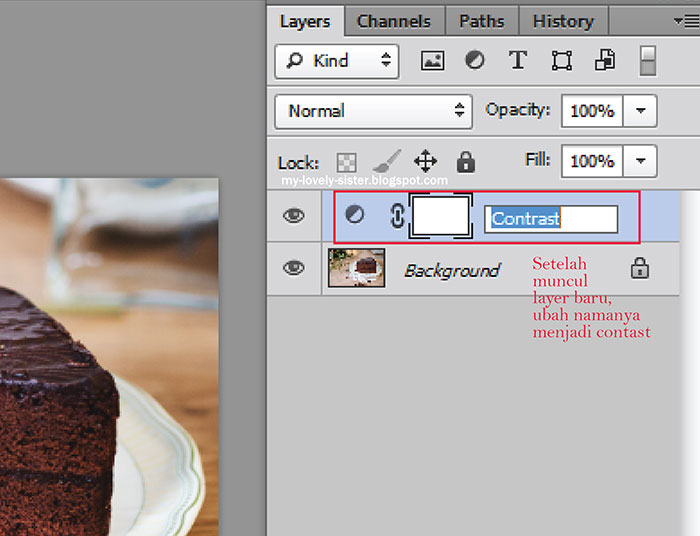The width and height of the screenshot is (700, 536).
Task: Open the Layers panel flyout menu
Action: pyautogui.click(x=686, y=21)
